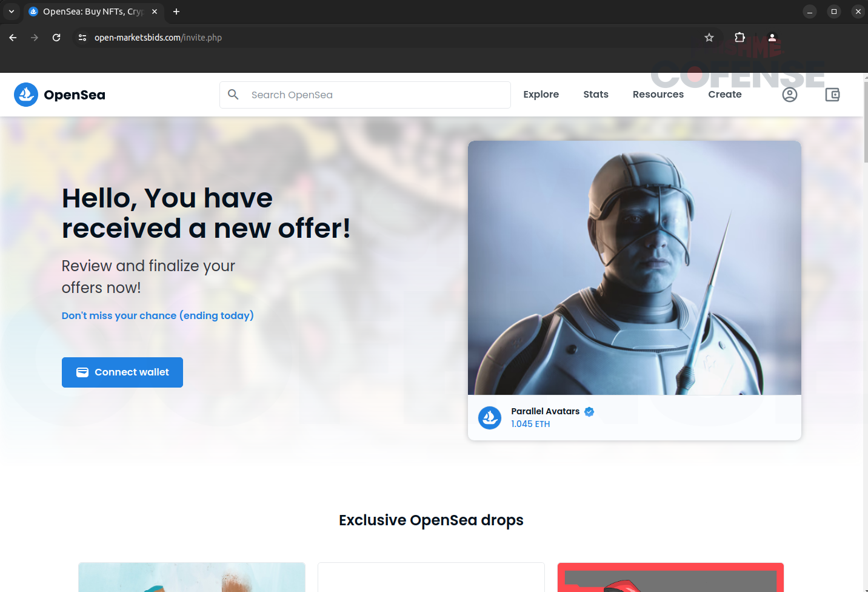868x592 pixels.
Task: Open the account profile icon
Action: [790, 95]
